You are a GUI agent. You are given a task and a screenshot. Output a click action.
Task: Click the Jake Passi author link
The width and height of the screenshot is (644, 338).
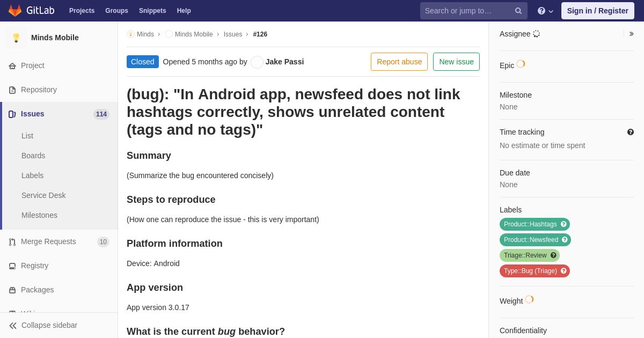click(284, 62)
